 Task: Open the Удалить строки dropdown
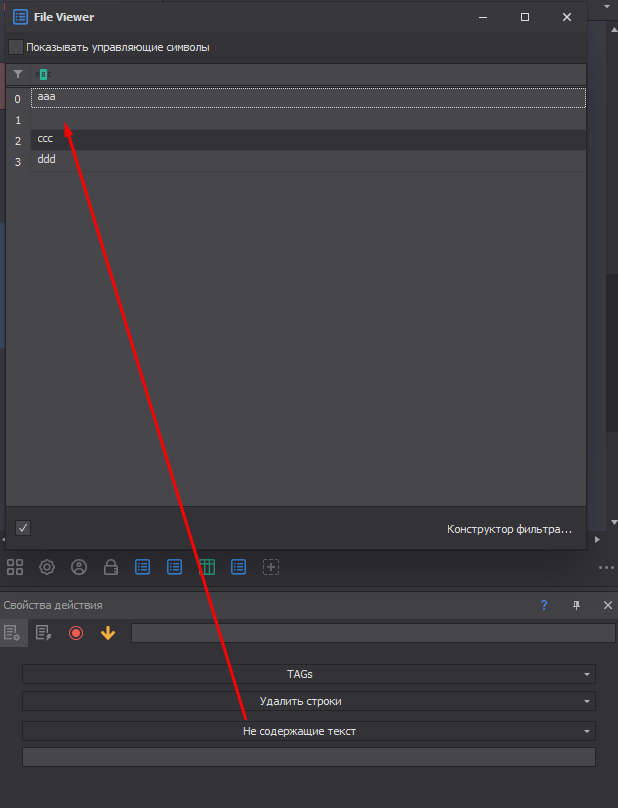[309, 701]
